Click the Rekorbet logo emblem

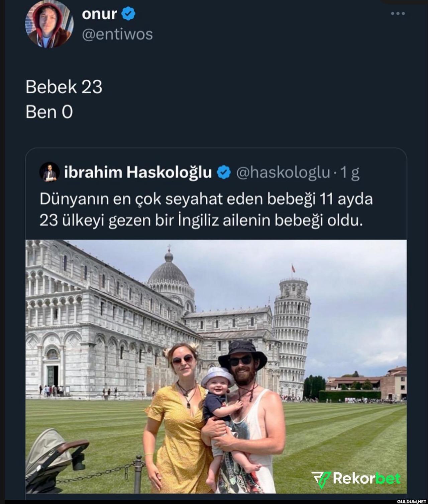pos(321,479)
